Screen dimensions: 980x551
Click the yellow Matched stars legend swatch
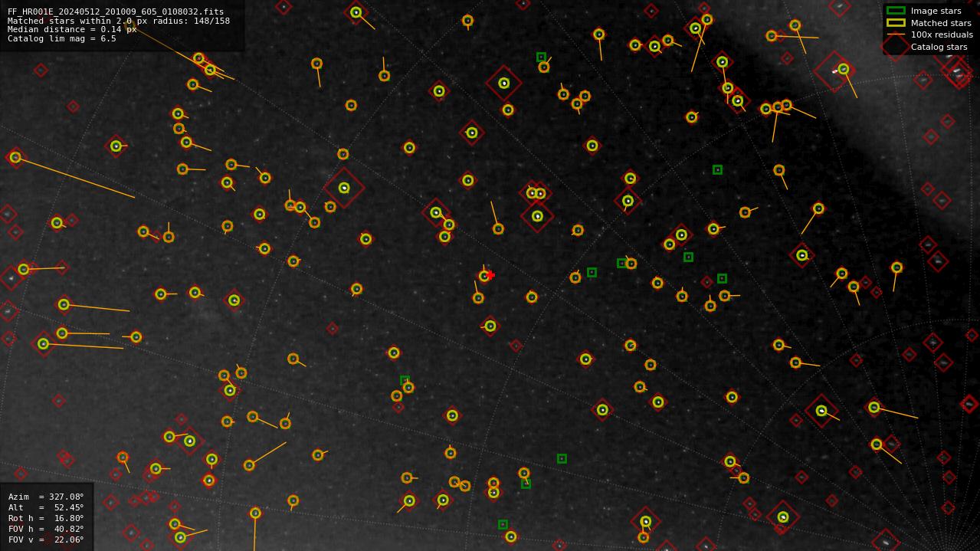(896, 23)
